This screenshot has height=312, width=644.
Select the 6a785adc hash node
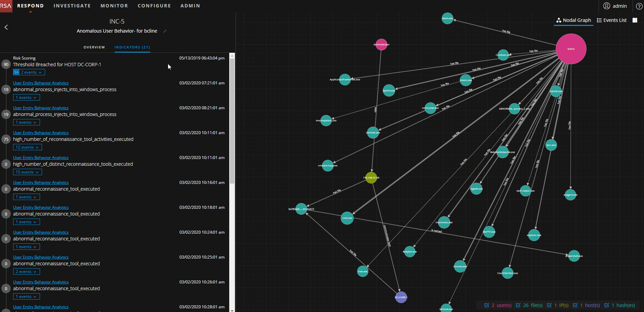tap(301, 209)
